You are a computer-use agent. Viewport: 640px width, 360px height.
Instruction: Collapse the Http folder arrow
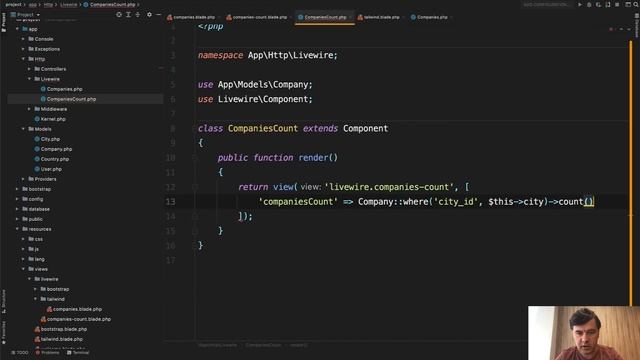(x=23, y=59)
